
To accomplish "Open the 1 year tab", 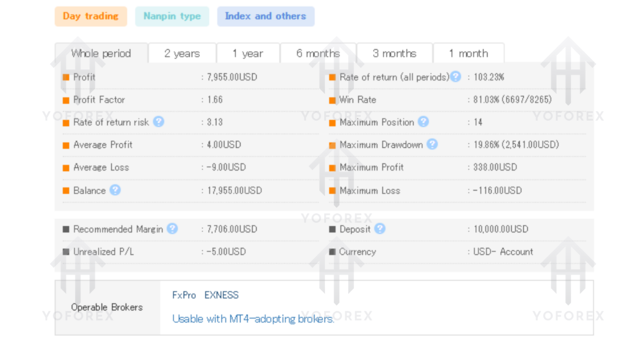I will point(248,53).
